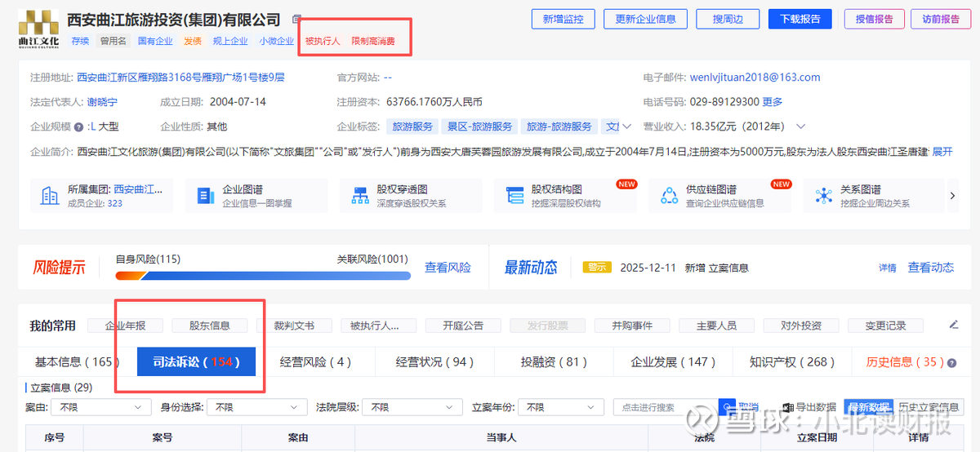Open legal representative 谢晓宁 link
The height and width of the screenshot is (452, 980).
tap(102, 102)
